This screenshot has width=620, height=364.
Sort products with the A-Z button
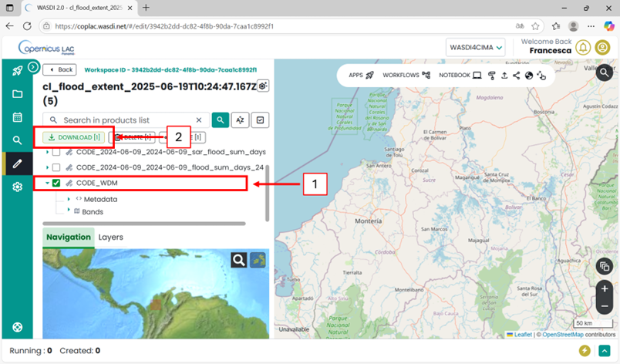[240, 120]
